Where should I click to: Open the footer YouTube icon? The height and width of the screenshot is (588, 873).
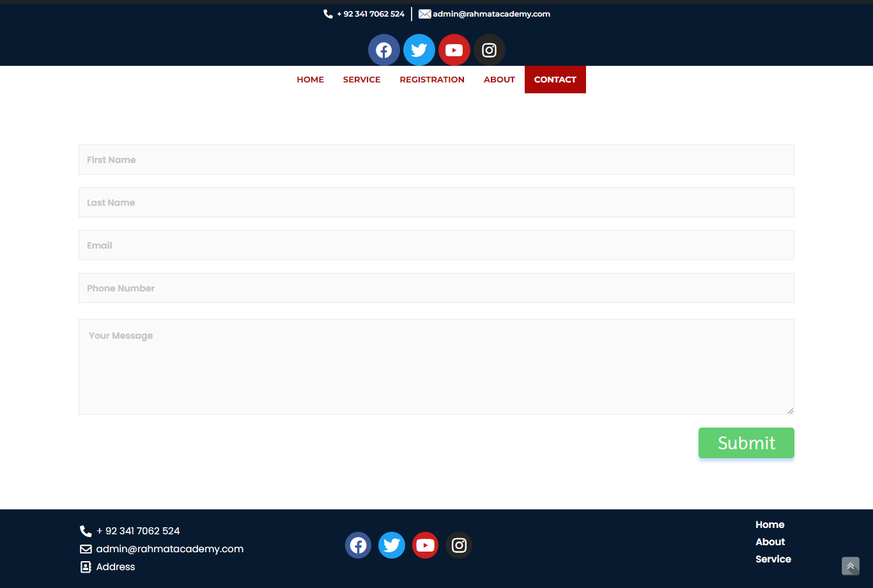click(x=426, y=545)
